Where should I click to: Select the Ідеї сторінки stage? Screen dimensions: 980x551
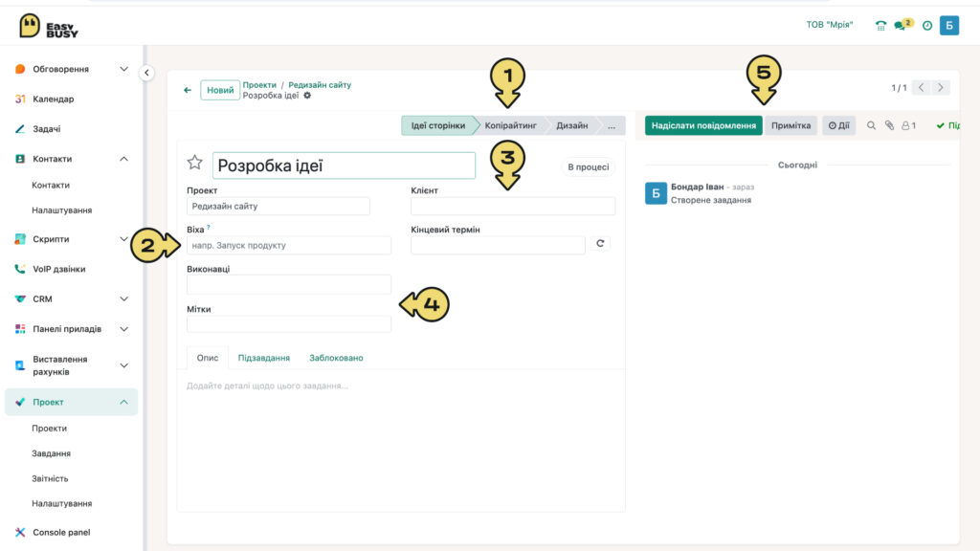pyautogui.click(x=437, y=125)
